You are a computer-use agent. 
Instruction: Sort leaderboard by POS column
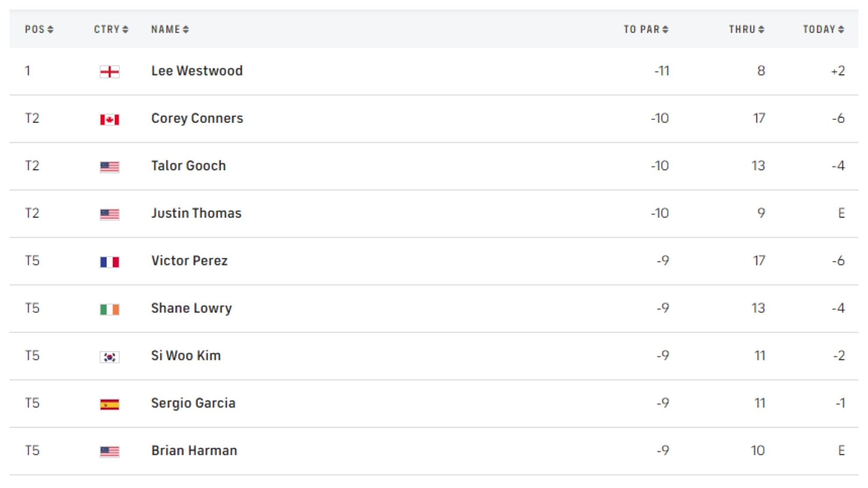(39, 29)
